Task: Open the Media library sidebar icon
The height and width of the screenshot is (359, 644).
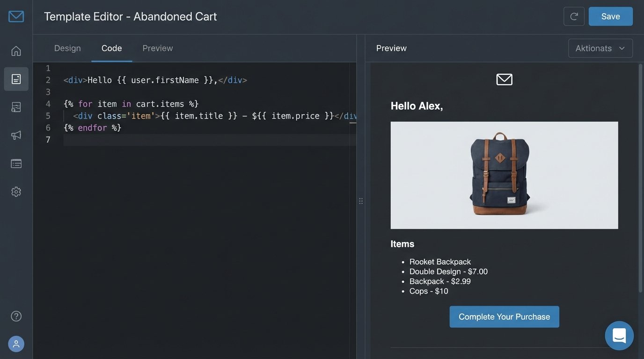Action: pos(15,107)
